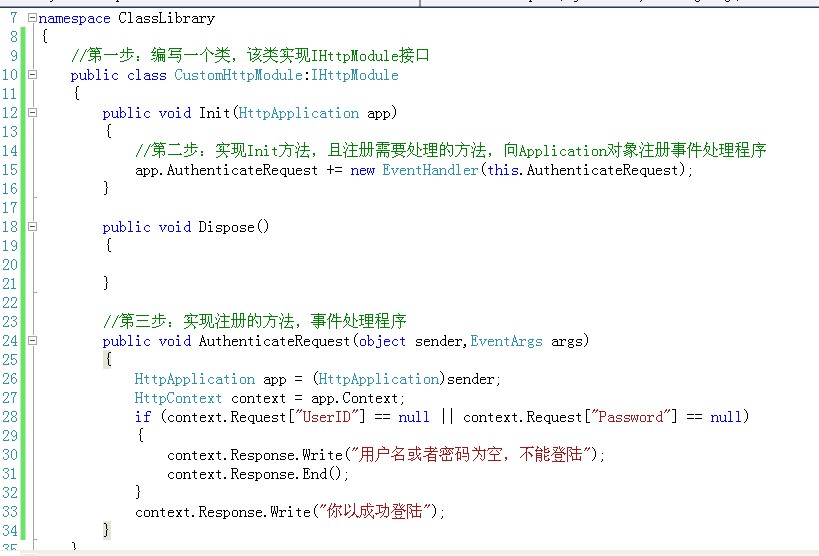Click the comment starting with //第一步
Image resolution: width=819 pixels, height=556 pixels.
pyautogui.click(x=250, y=55)
